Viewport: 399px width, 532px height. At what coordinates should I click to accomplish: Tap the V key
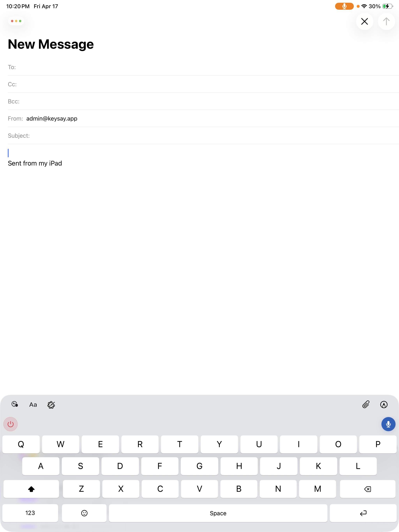[x=199, y=489]
